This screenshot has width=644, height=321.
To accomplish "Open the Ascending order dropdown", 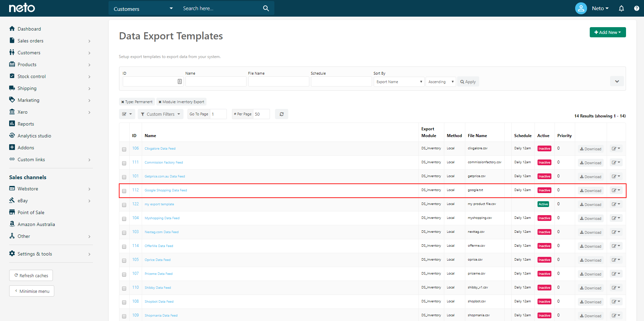I will [x=441, y=82].
